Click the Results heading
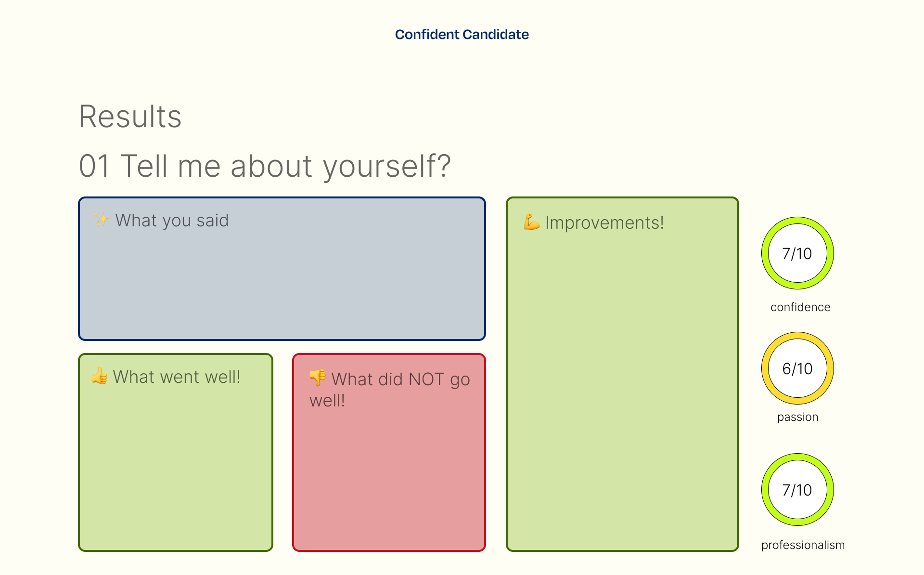Image resolution: width=924 pixels, height=575 pixels. (130, 117)
